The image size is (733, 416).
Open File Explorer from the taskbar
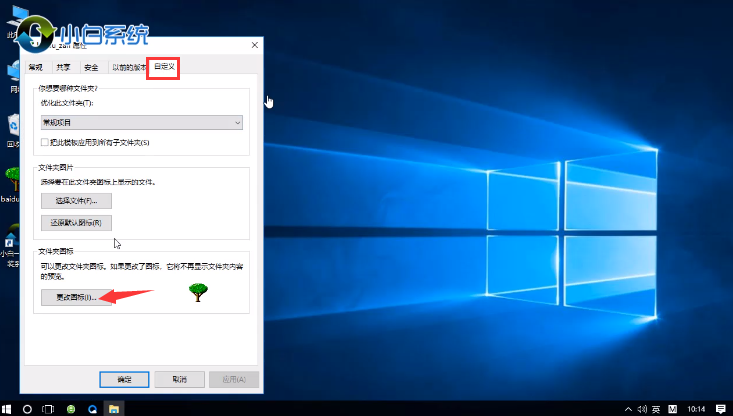point(114,408)
